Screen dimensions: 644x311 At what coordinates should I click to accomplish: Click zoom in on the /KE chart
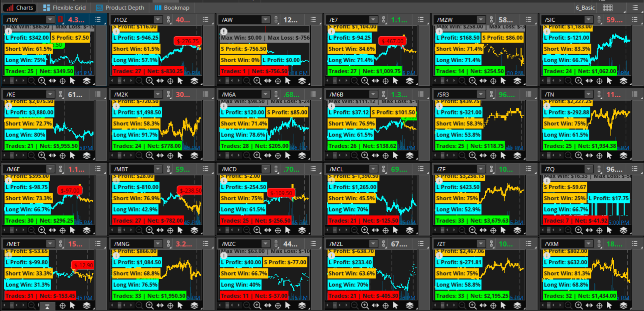(42, 155)
